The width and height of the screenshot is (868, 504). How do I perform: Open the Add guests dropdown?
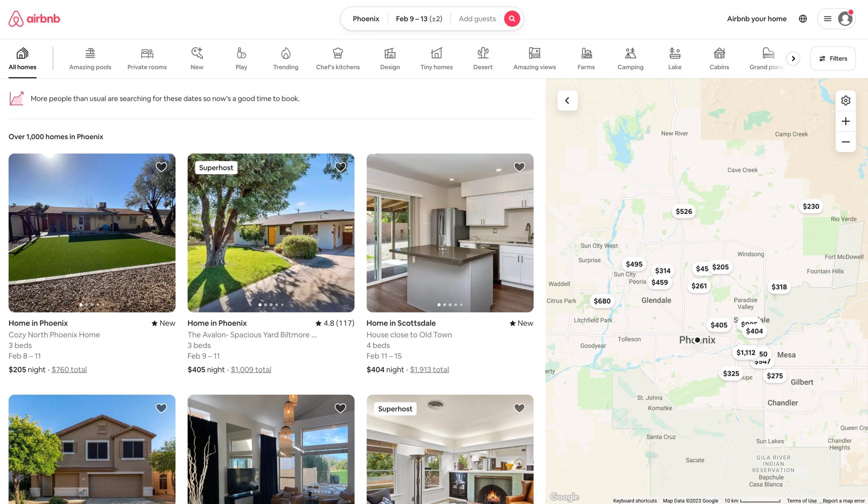coord(477,19)
